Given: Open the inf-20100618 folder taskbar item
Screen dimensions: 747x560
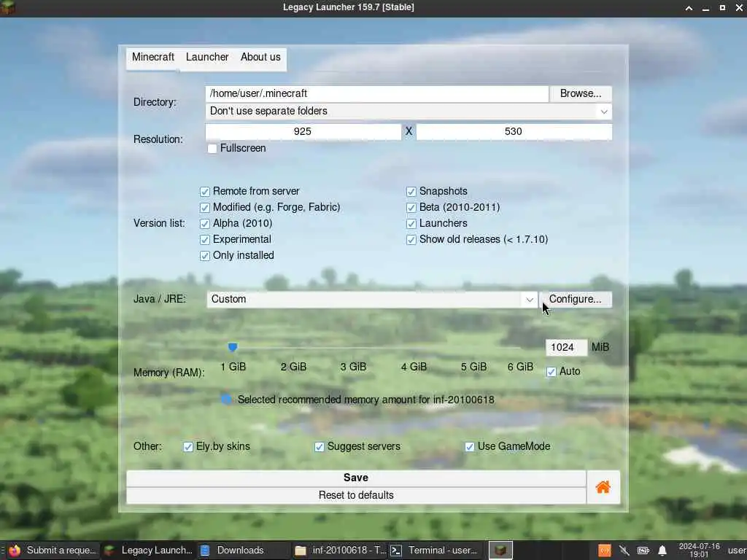Looking at the screenshot, I should click(x=340, y=550).
